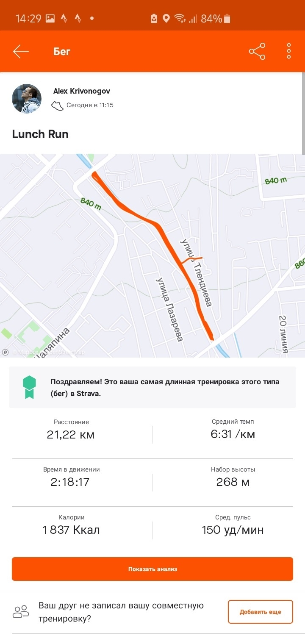Tap the average pace 6:31 /км
The width and height of the screenshot is (305, 644).
pos(233,434)
